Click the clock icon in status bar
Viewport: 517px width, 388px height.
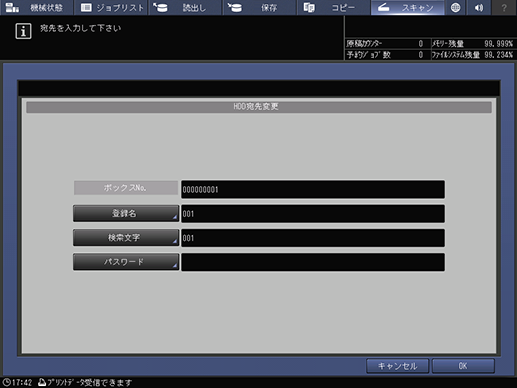6,382
